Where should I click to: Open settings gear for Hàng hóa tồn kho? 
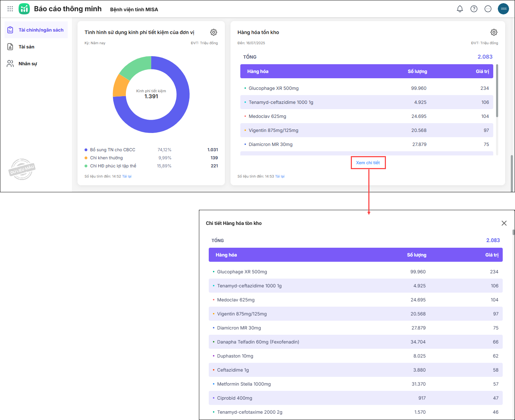point(494,32)
